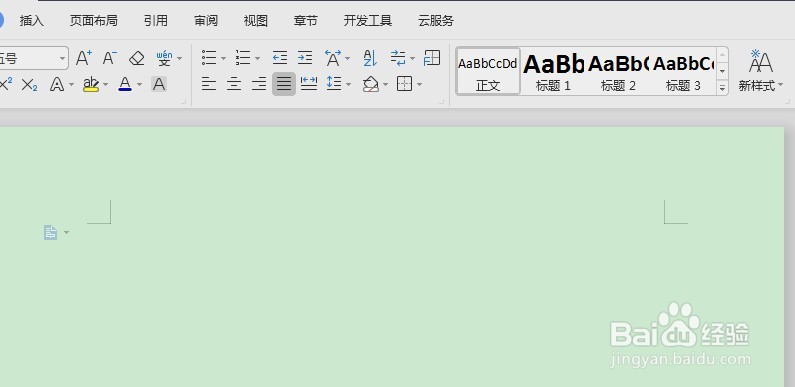
Task: Click the line spacing icon
Action: pyautogui.click(x=334, y=84)
